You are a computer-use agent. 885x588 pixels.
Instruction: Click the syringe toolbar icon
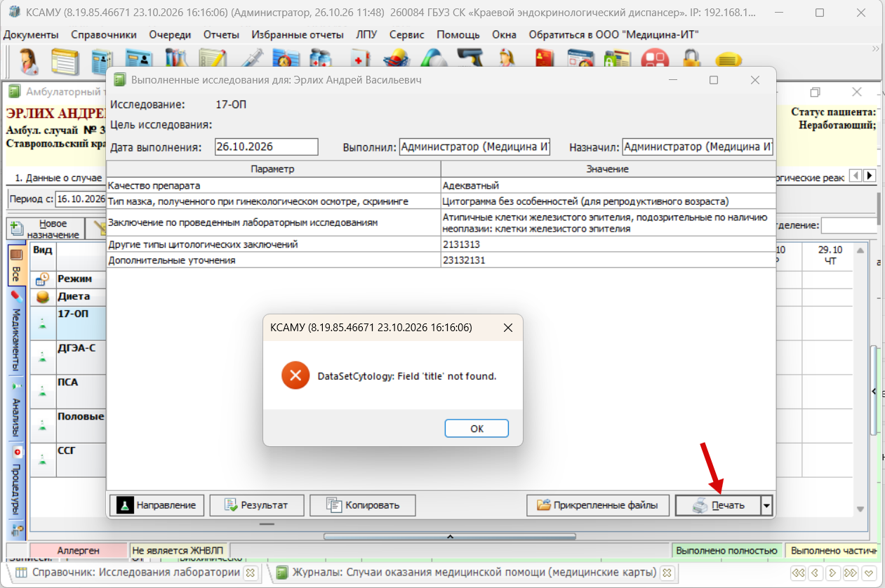click(x=251, y=58)
